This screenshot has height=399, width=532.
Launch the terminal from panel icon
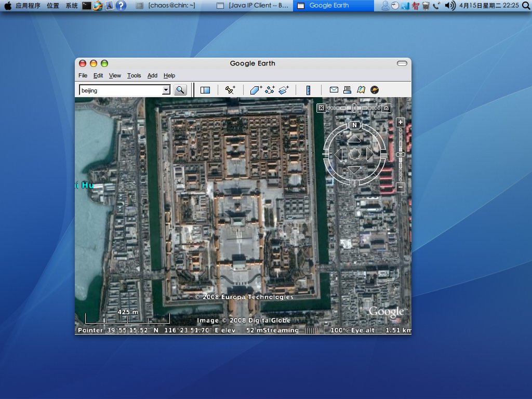pos(87,5)
